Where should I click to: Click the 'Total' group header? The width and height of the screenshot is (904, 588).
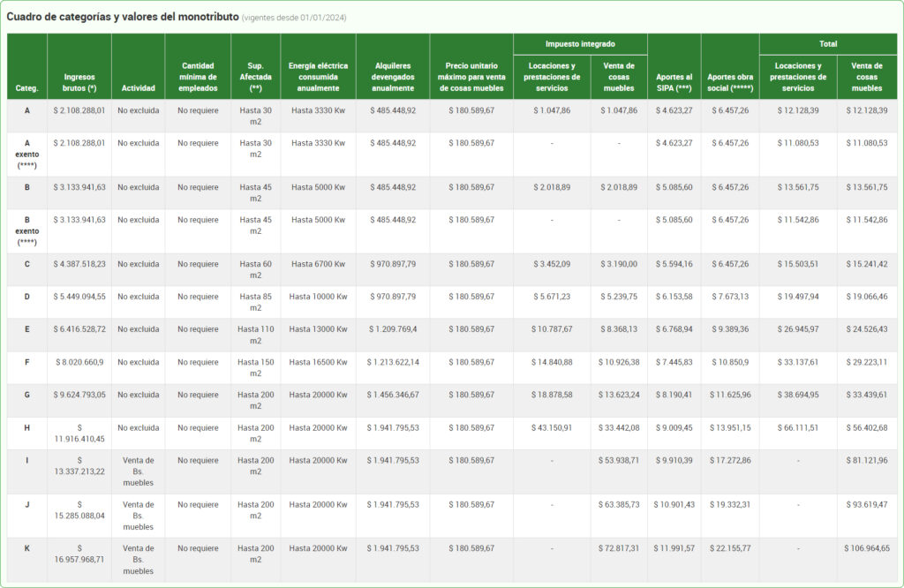(x=828, y=44)
